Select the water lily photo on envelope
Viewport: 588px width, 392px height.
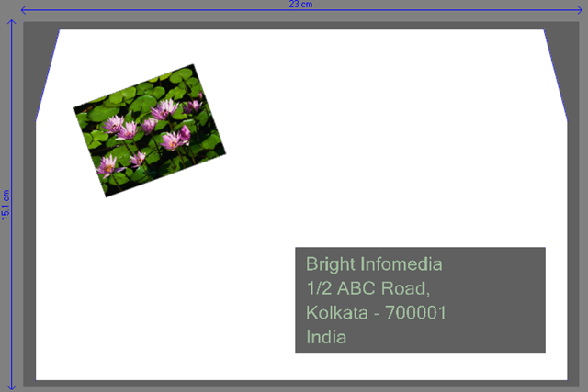150,130
